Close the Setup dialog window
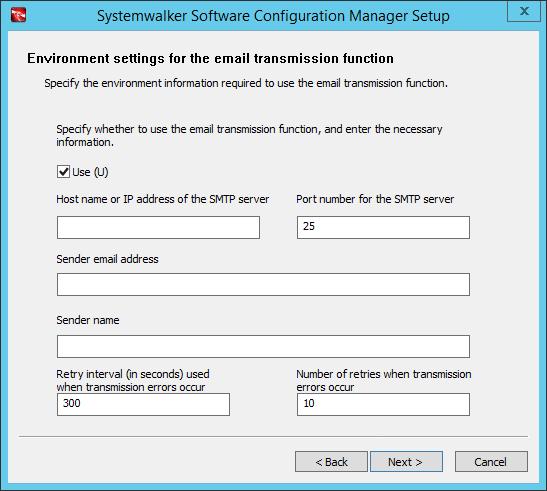The width and height of the screenshot is (547, 491). point(524,11)
